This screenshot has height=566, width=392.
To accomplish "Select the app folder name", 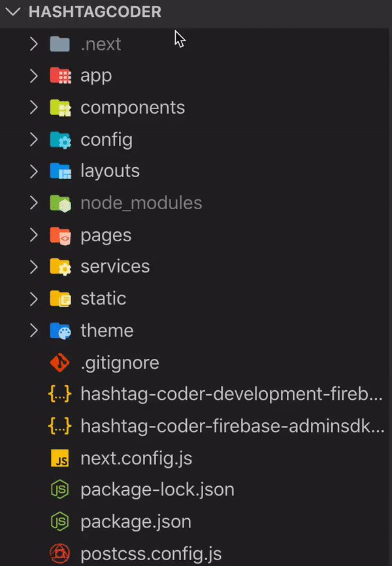I will click(x=97, y=76).
